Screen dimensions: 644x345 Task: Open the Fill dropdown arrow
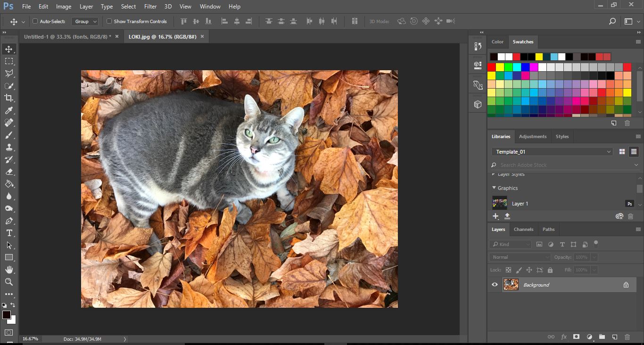point(594,270)
